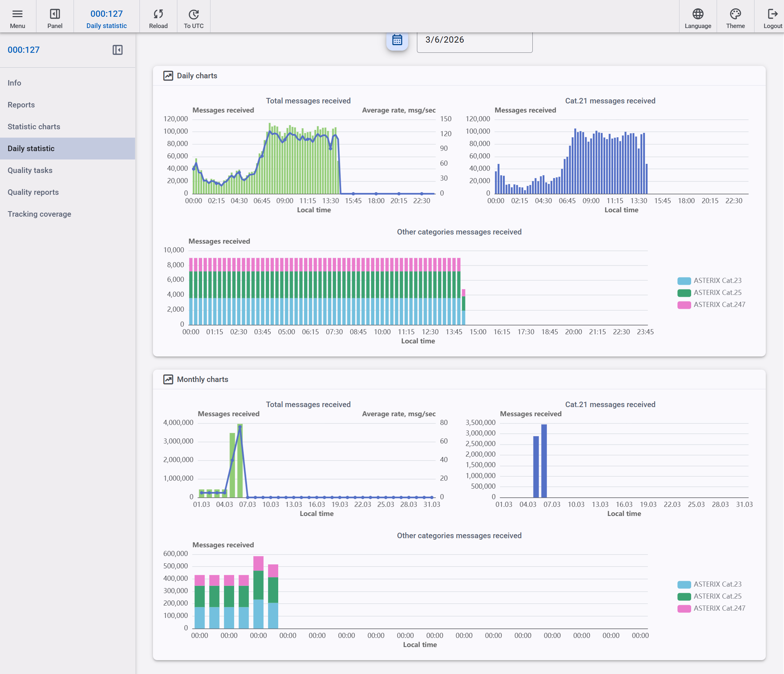Open the Language globe icon
The image size is (784, 674).
(697, 14)
